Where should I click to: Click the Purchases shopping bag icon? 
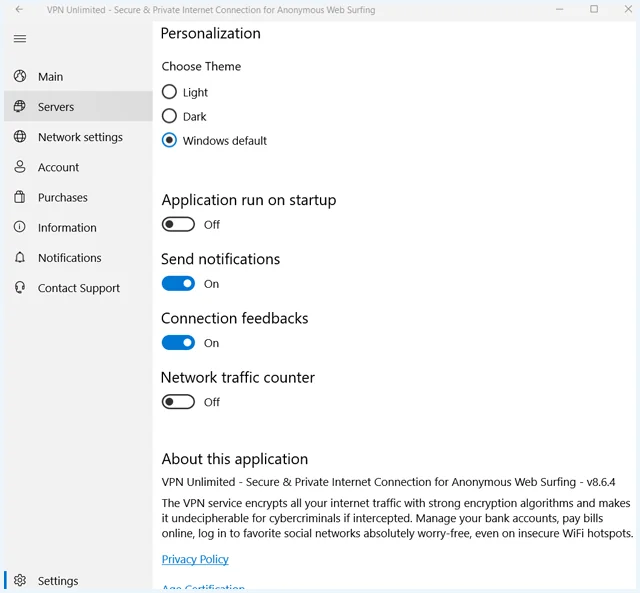(x=20, y=197)
